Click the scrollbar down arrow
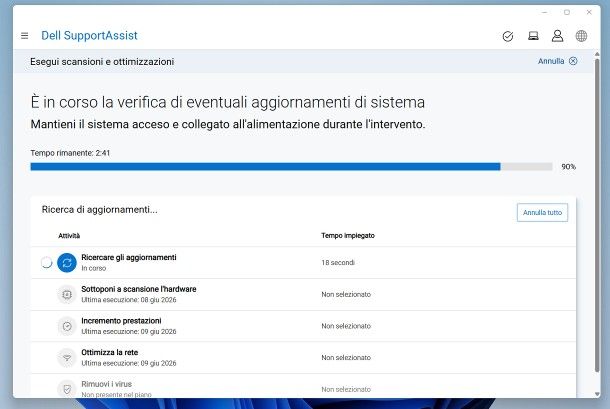Image resolution: width=610 pixels, height=409 pixels. pyautogui.click(x=597, y=394)
